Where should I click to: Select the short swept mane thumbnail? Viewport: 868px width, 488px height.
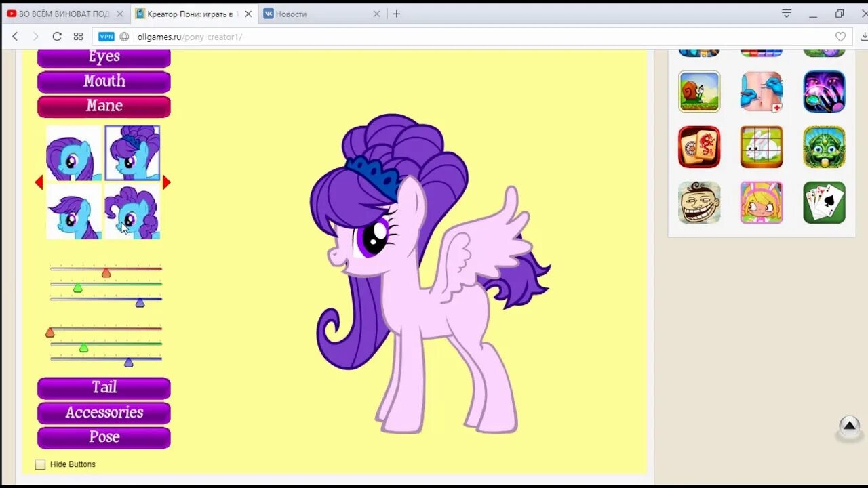pyautogui.click(x=74, y=211)
